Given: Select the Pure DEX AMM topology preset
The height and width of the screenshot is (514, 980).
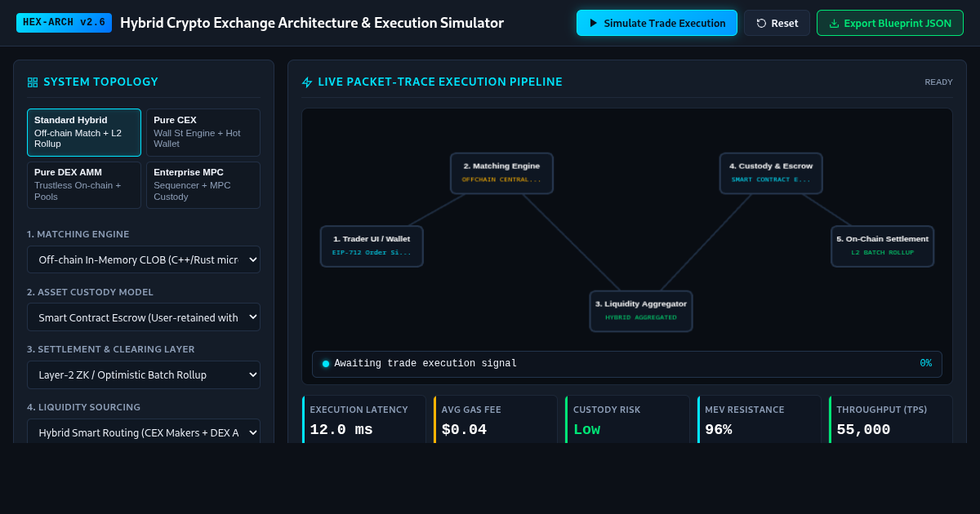Looking at the screenshot, I should pyautogui.click(x=84, y=185).
